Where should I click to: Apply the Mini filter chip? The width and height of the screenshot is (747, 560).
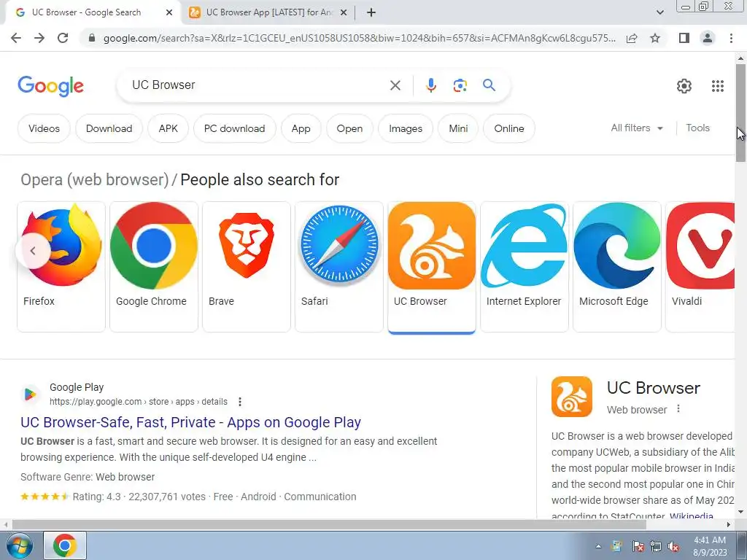458,128
